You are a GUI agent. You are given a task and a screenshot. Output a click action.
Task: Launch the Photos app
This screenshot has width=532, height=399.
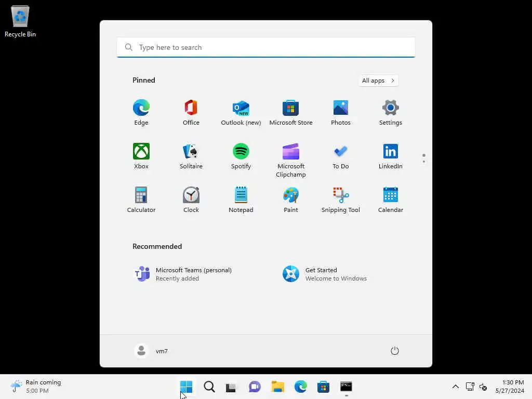(341, 113)
